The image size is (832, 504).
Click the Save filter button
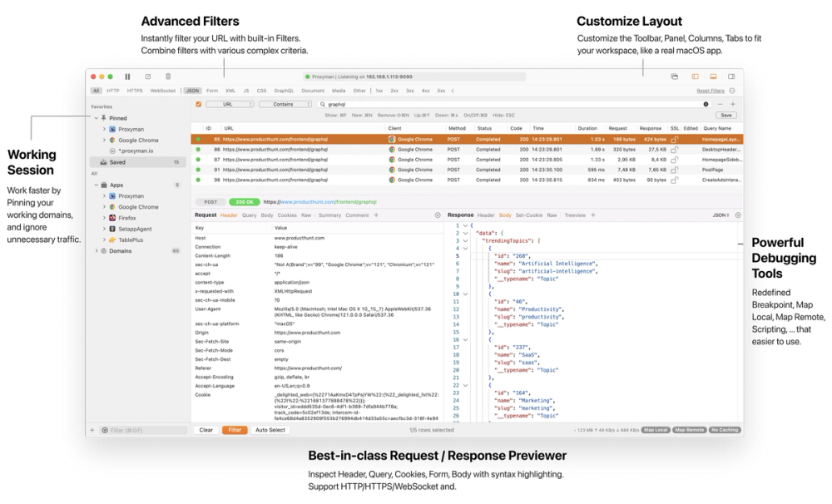(x=726, y=115)
